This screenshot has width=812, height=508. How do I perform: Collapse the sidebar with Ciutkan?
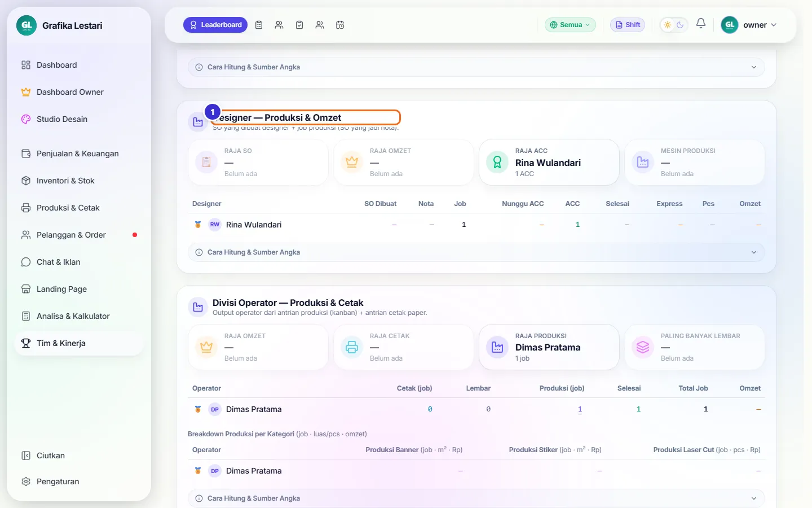[x=79, y=456]
